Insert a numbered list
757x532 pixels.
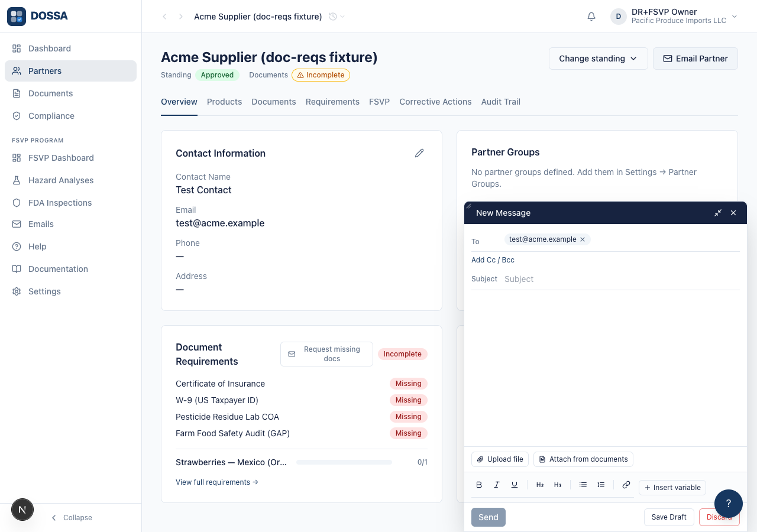(601, 485)
